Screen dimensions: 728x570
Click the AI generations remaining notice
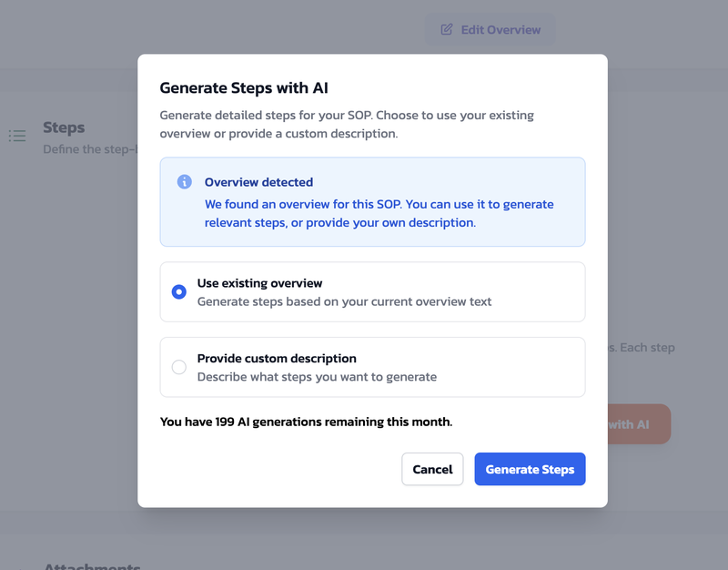tap(306, 422)
